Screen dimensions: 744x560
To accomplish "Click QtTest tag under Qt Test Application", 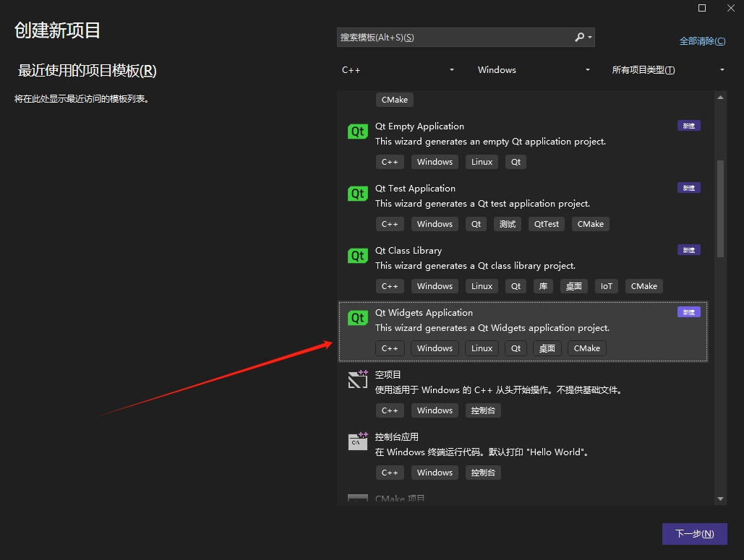I will tap(547, 224).
